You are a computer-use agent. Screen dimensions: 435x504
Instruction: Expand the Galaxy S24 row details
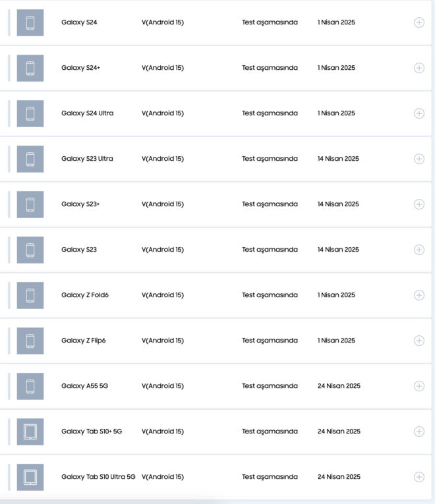(x=419, y=22)
